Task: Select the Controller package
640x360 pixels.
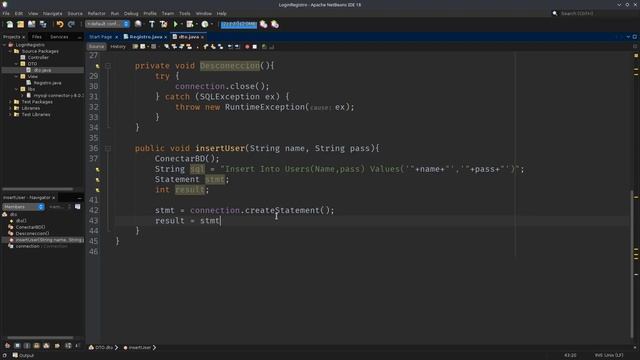Action: pos(38,58)
